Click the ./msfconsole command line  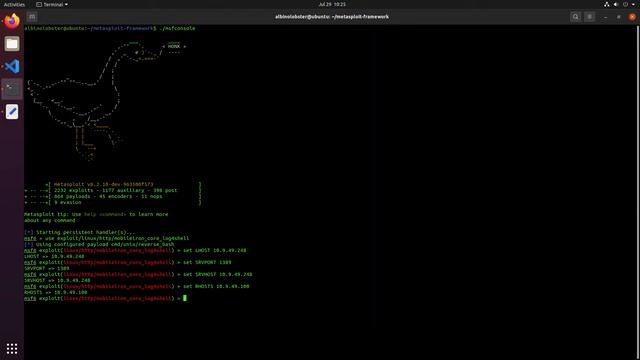point(109,28)
